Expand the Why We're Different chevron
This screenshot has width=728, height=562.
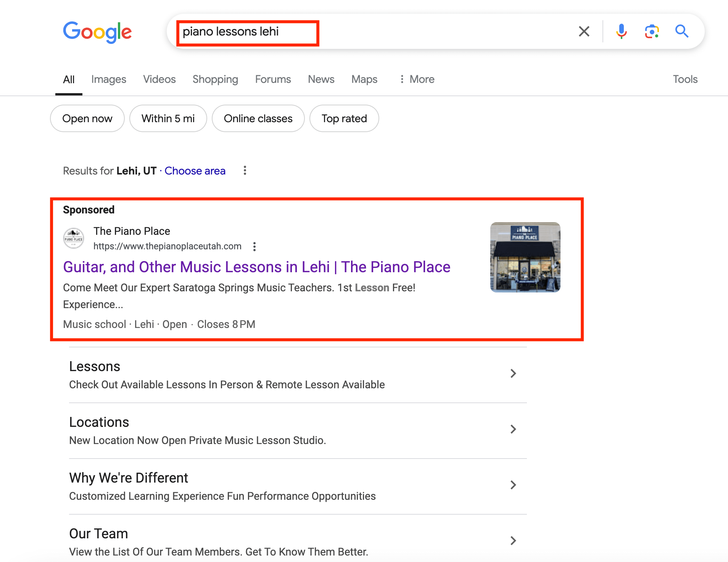[x=513, y=485]
